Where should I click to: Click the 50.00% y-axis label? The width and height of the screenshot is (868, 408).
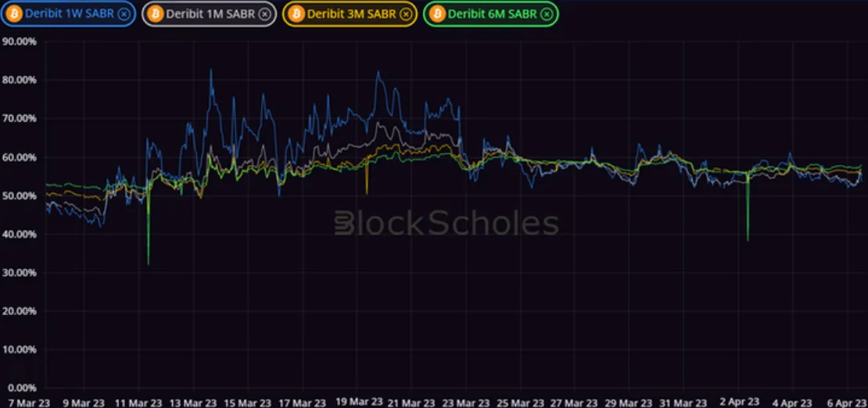[20, 196]
